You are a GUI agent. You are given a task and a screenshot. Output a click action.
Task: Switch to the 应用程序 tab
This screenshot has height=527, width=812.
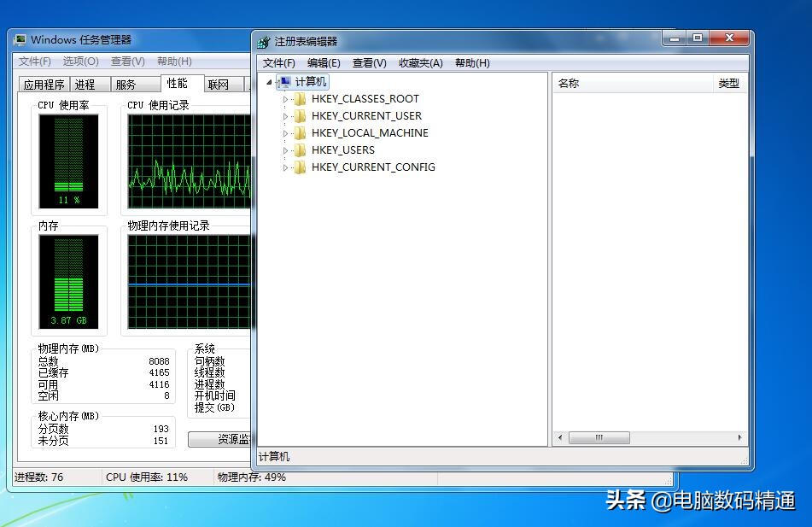(44, 85)
